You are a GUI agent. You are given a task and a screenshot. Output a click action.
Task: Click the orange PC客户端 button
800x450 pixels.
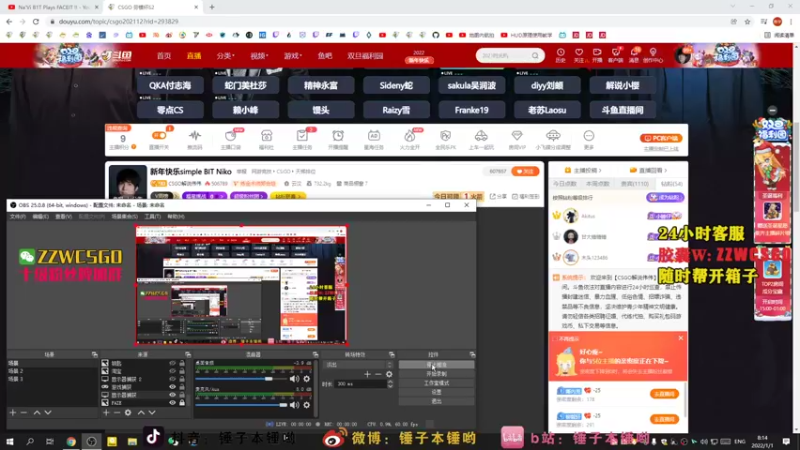[x=661, y=138]
